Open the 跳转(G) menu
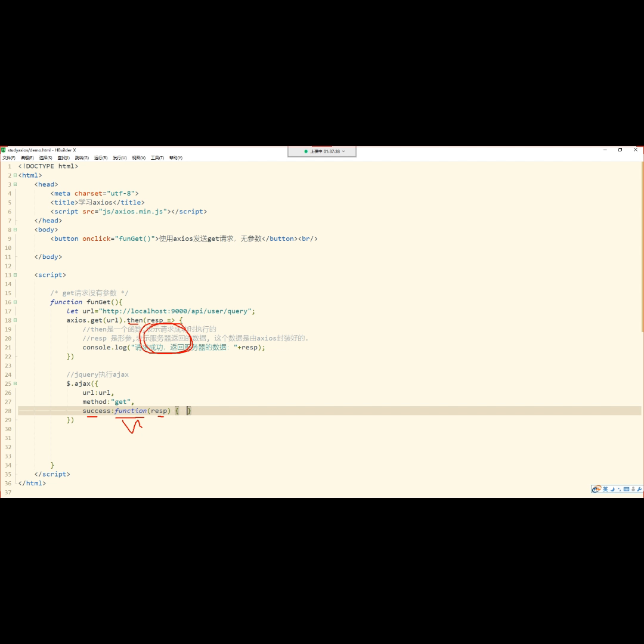The image size is (644, 644). [x=82, y=157]
